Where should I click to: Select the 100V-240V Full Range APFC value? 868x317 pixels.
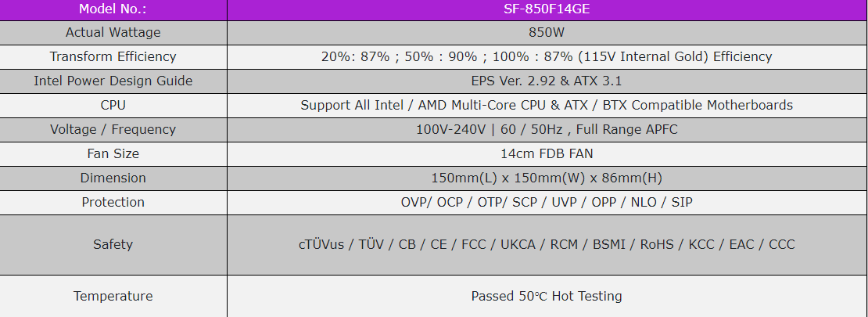click(x=547, y=129)
